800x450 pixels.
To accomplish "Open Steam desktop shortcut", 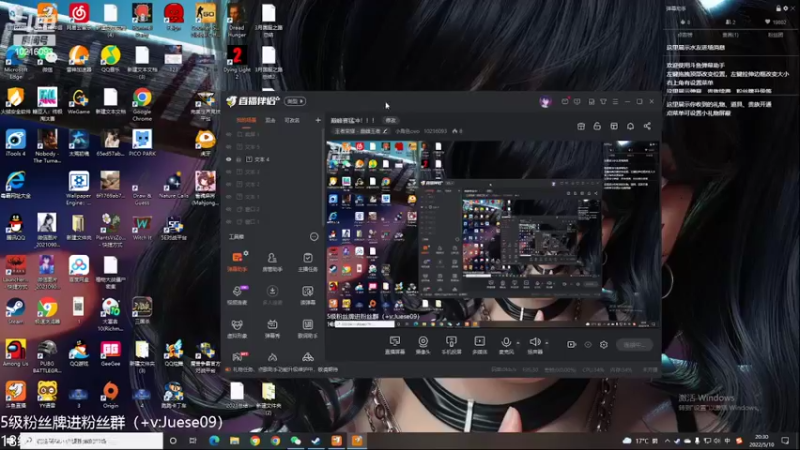I will 15,311.
